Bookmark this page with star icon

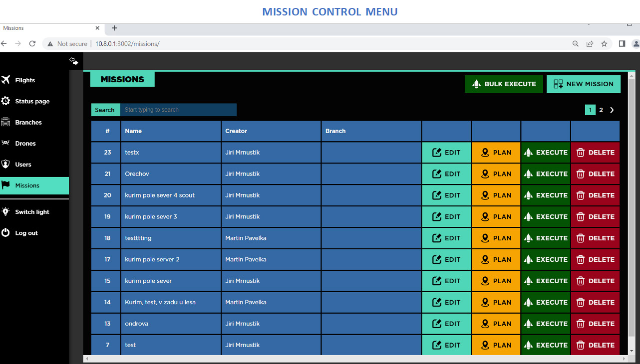pyautogui.click(x=604, y=44)
